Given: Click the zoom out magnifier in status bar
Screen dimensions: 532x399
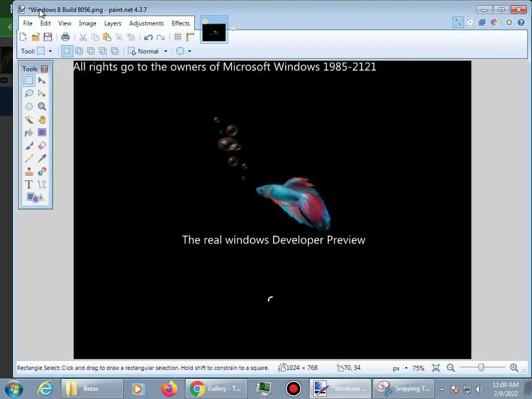Looking at the screenshot, I should point(450,368).
